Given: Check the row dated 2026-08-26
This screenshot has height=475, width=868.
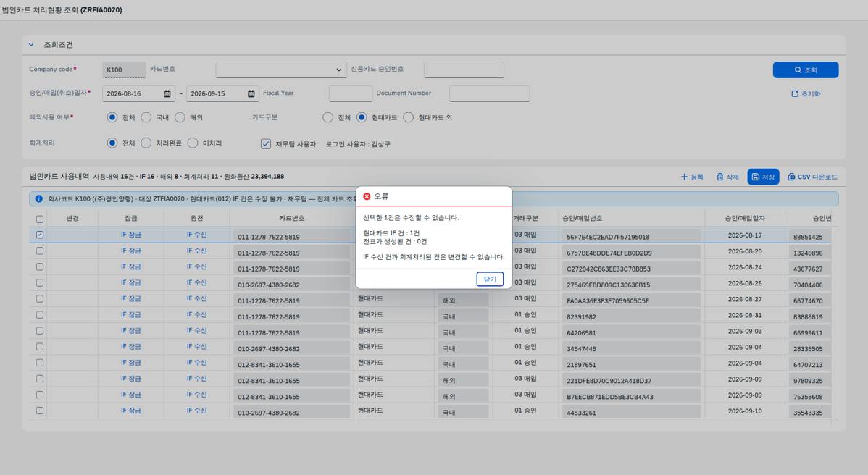Looking at the screenshot, I should (x=40, y=282).
